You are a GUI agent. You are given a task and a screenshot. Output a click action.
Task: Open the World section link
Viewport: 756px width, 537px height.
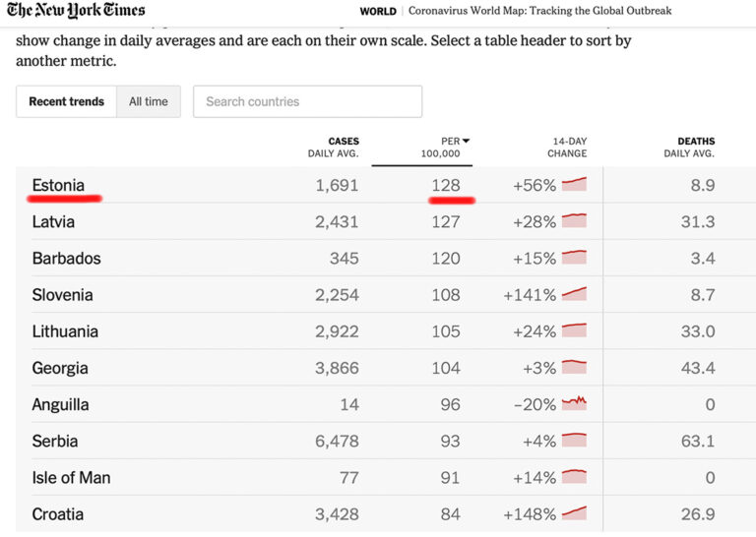[378, 12]
